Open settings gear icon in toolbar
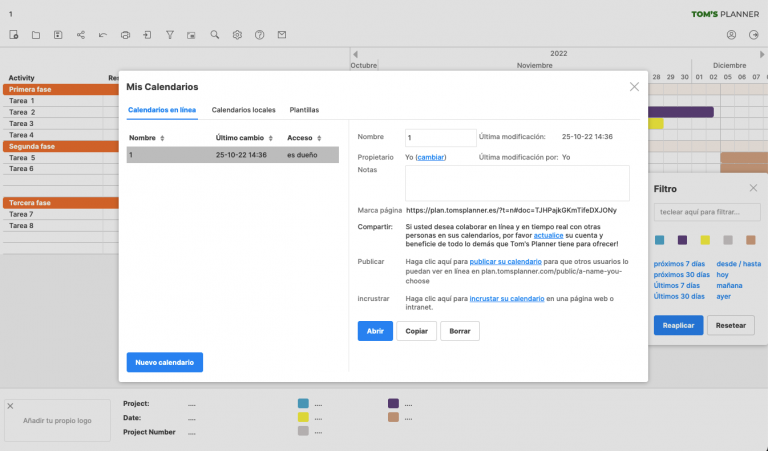This screenshot has width=768, height=451. tap(237, 35)
